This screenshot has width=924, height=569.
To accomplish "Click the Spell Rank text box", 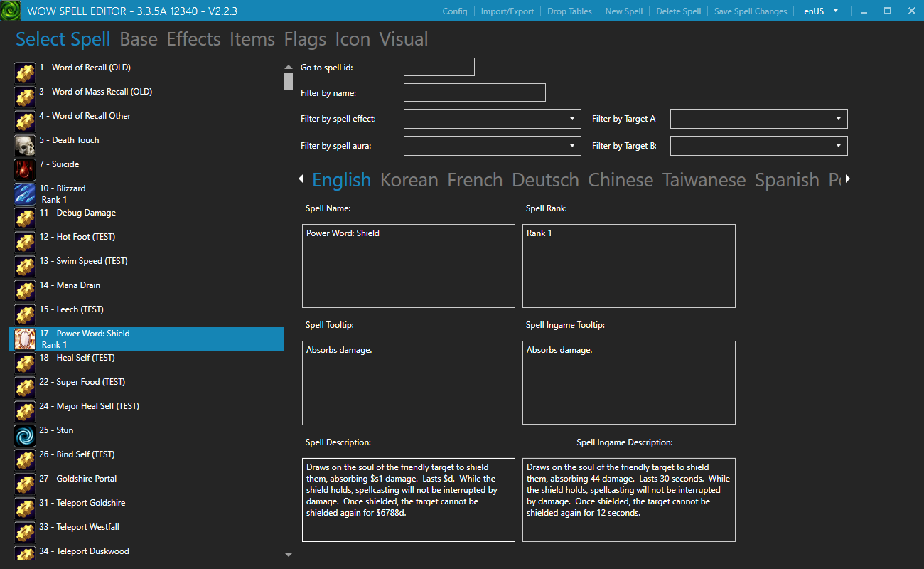I will click(629, 266).
